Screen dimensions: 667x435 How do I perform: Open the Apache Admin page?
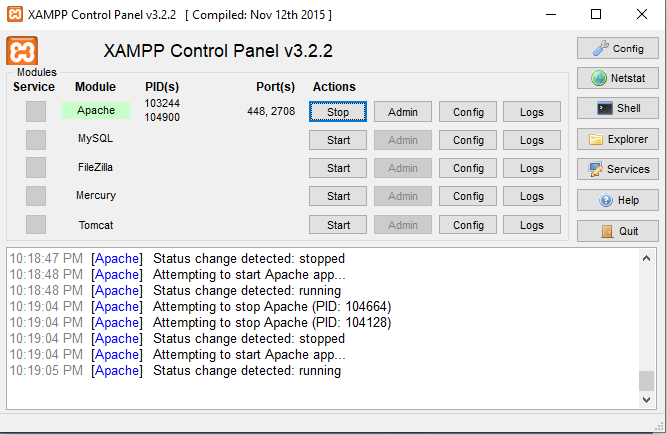point(403,112)
